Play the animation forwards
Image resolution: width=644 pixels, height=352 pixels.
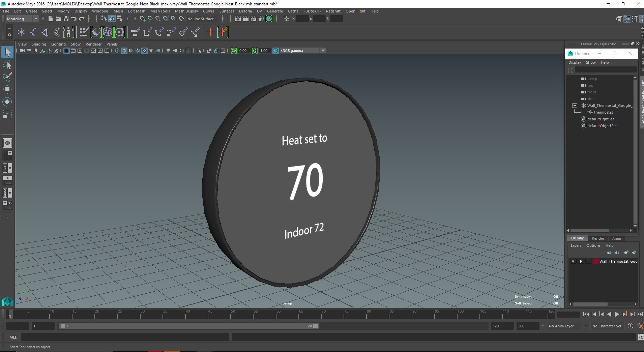pyautogui.click(x=617, y=314)
